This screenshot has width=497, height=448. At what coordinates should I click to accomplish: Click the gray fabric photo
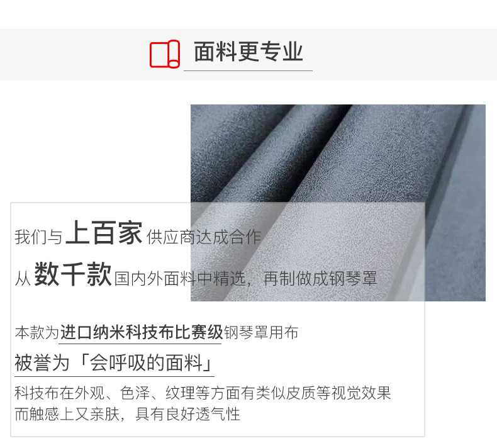point(338,203)
